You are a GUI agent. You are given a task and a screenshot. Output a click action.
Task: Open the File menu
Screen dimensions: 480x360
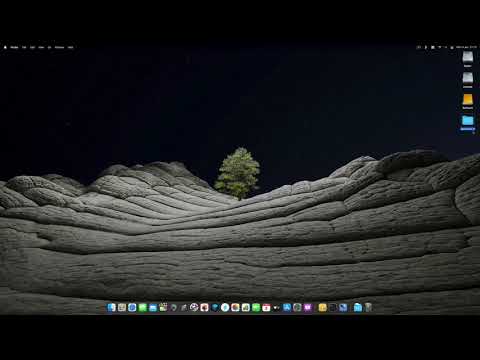coord(24,47)
